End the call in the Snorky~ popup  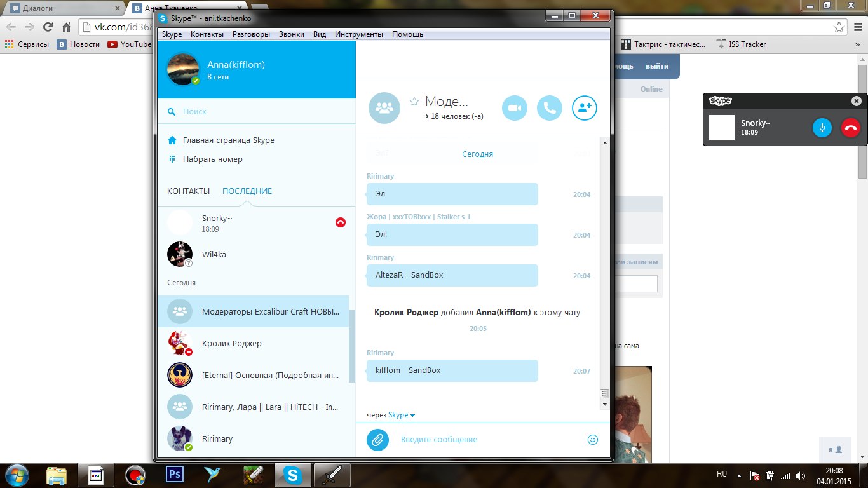850,128
